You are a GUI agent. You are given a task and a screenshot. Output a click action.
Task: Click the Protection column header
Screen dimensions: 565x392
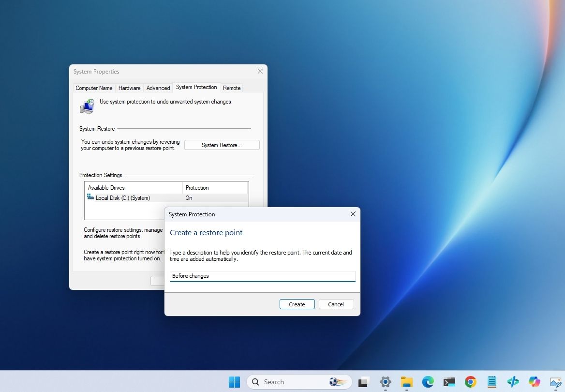pyautogui.click(x=215, y=187)
